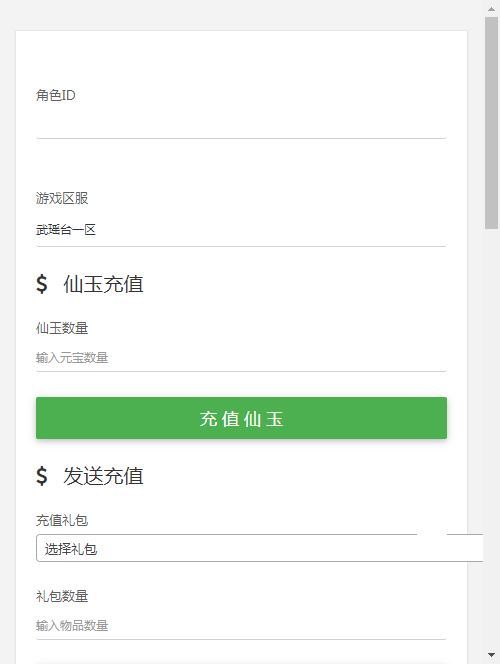
Task: Expand the 选择礼包 dropdown
Action: [260, 548]
